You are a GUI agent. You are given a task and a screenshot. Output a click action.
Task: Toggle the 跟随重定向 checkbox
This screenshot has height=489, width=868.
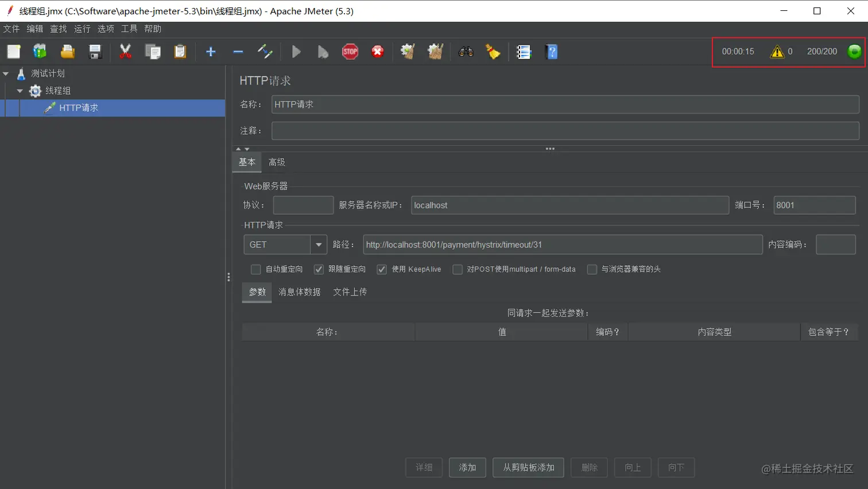click(319, 269)
